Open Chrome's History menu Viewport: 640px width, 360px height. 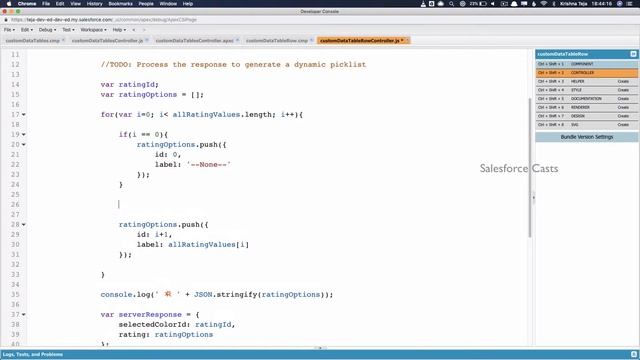pyautogui.click(x=94, y=4)
